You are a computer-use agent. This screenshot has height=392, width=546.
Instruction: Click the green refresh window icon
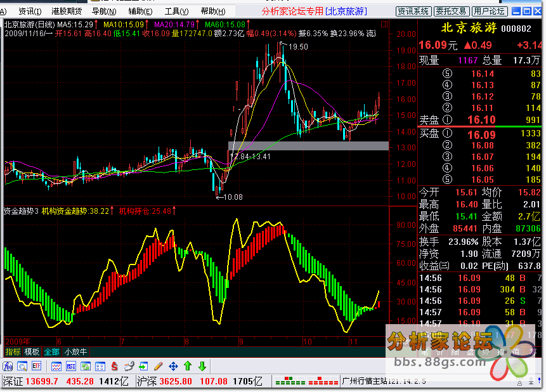pos(86,366)
